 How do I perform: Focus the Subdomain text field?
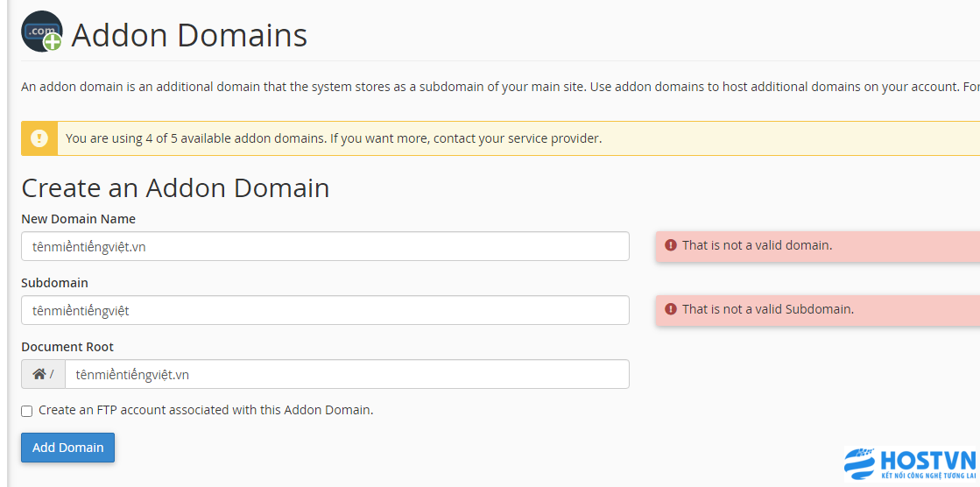(x=325, y=310)
